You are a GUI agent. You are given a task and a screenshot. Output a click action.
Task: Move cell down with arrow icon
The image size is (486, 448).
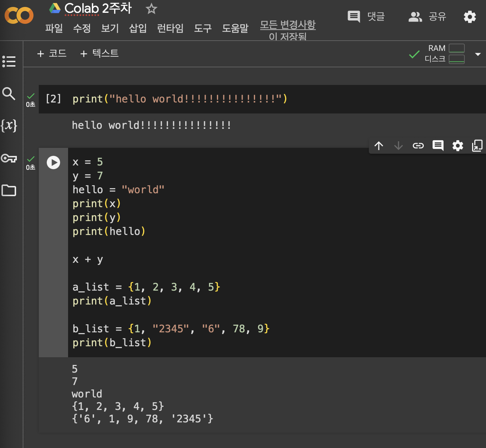pyautogui.click(x=399, y=146)
